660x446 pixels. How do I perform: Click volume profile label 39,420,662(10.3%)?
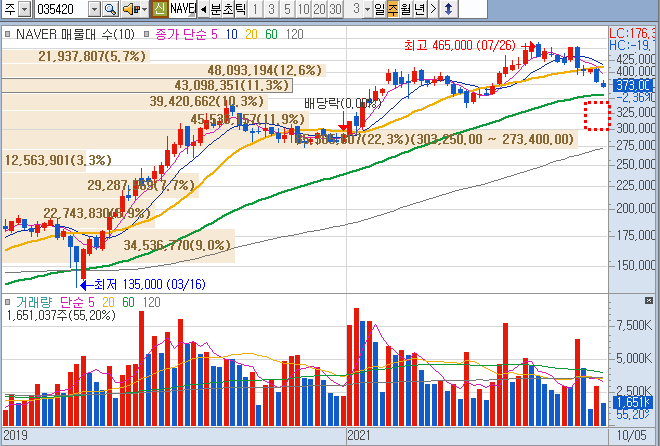point(207,101)
